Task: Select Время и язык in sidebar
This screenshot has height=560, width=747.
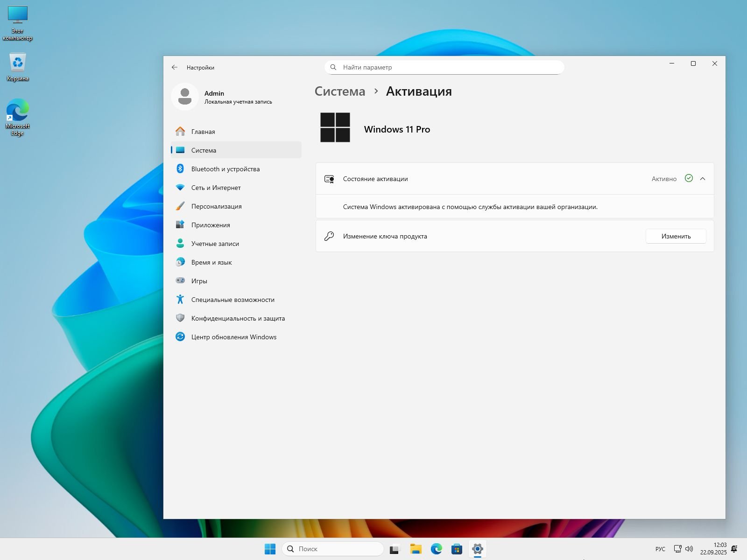Action: [x=211, y=262]
